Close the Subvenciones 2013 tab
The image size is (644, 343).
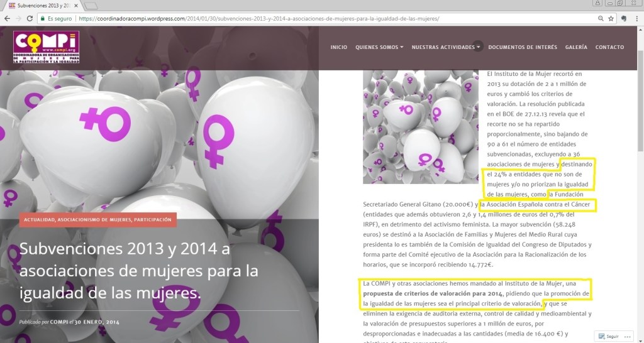point(76,6)
